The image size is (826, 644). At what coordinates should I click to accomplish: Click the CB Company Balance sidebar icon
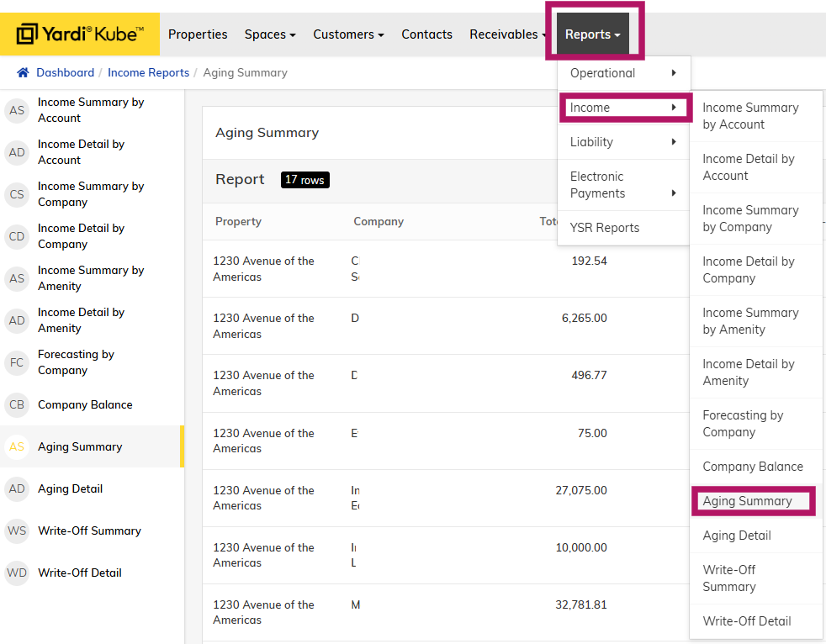(x=17, y=404)
